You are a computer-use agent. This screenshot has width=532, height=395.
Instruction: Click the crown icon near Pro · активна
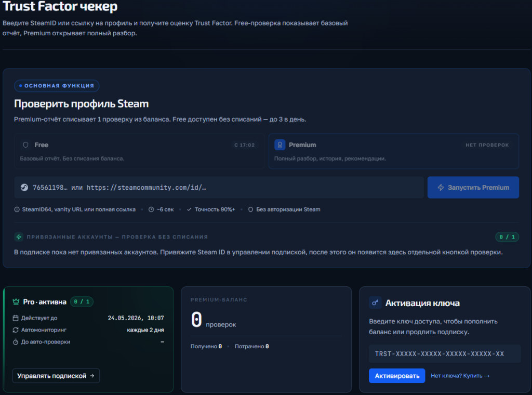(16, 301)
